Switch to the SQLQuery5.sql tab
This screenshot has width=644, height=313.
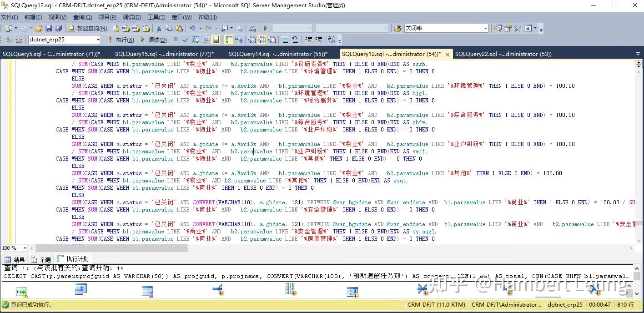pyautogui.click(x=51, y=54)
